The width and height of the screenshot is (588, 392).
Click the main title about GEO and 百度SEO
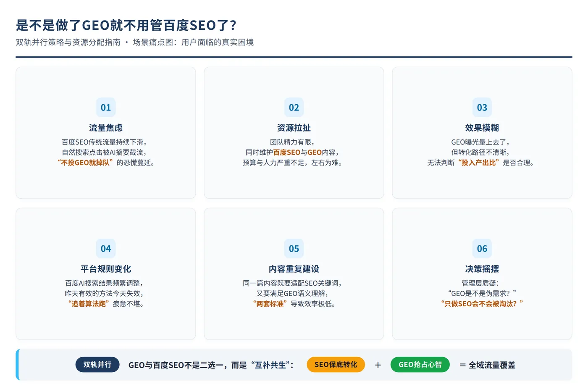[x=126, y=25]
